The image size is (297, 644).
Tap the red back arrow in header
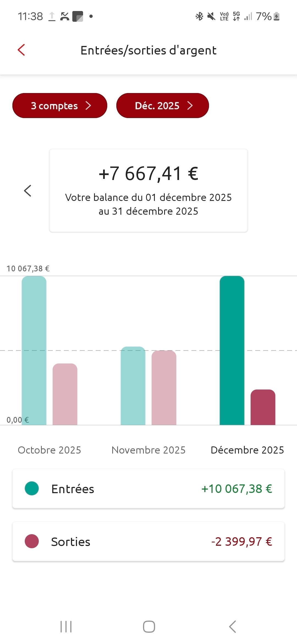tap(21, 50)
